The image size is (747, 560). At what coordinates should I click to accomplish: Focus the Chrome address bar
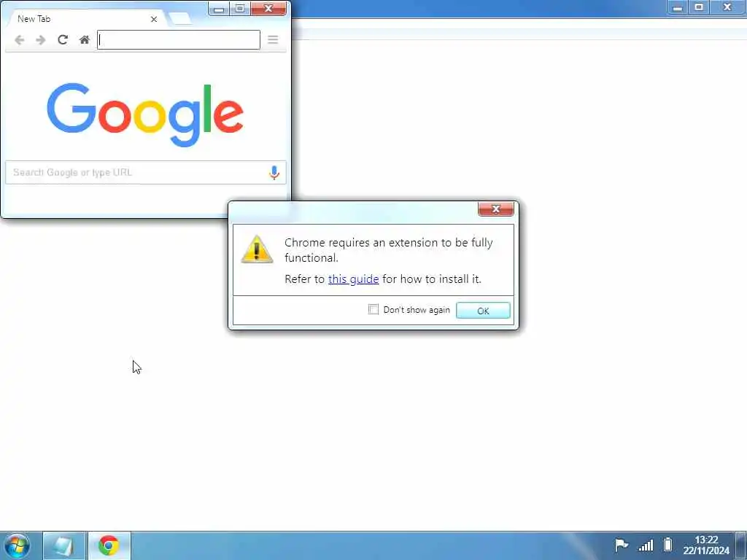click(179, 40)
